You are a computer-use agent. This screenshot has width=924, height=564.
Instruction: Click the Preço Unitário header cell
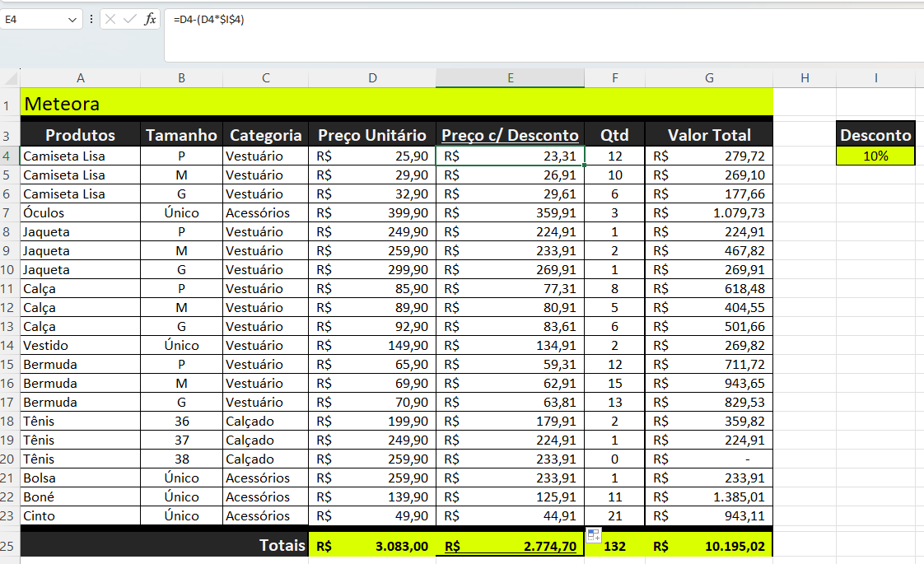click(x=372, y=135)
